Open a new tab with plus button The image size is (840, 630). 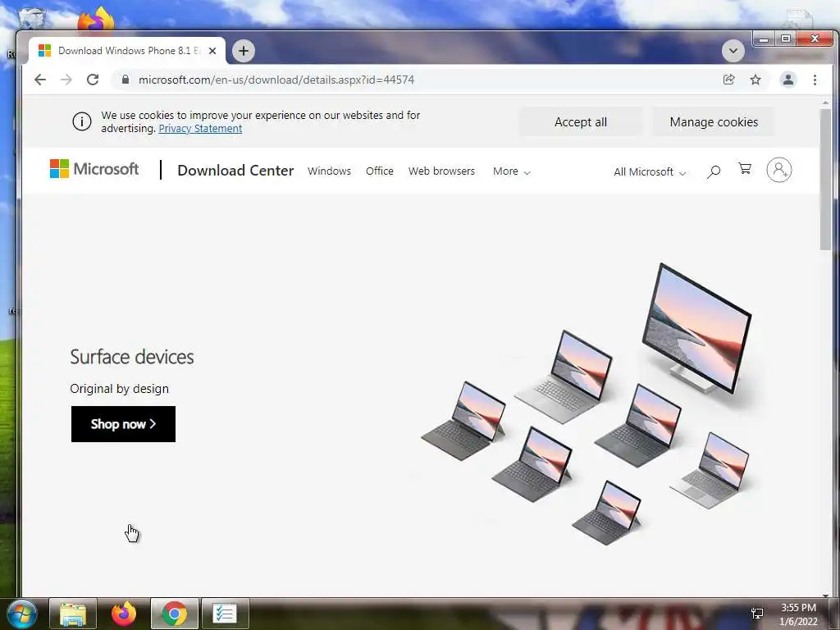click(x=243, y=51)
